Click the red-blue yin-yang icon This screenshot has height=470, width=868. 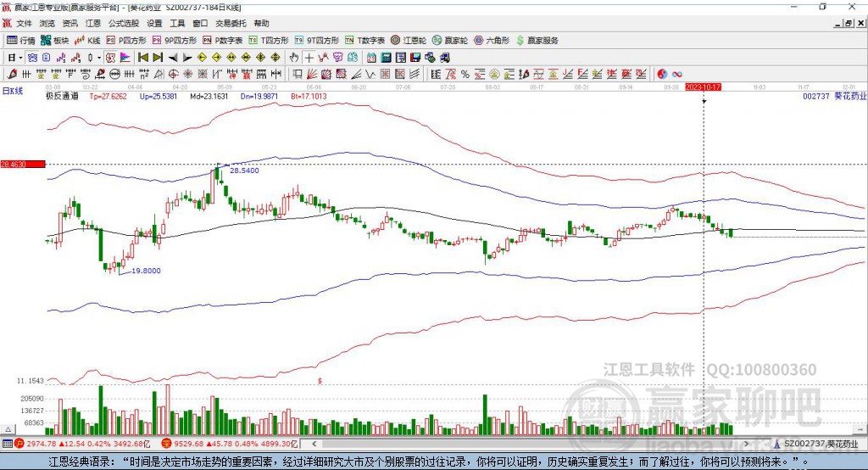tap(662, 74)
